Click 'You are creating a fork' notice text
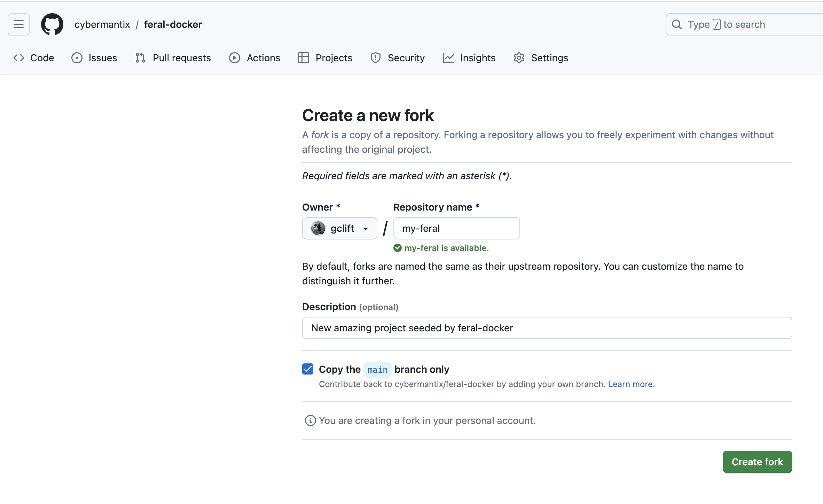 427,420
